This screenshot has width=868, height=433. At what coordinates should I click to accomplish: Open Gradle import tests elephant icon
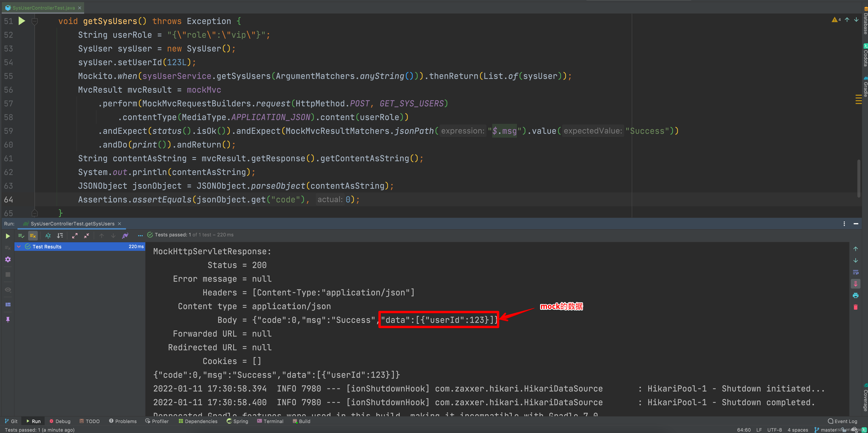[125, 236]
